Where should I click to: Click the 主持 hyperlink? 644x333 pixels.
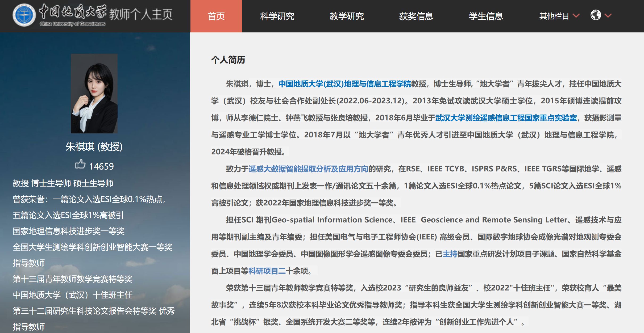pos(450,254)
